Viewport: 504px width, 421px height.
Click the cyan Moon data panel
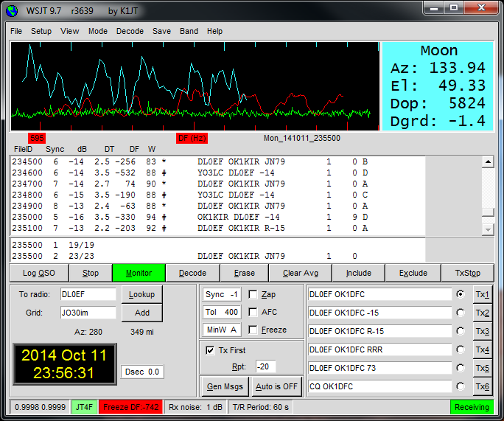tap(438, 86)
